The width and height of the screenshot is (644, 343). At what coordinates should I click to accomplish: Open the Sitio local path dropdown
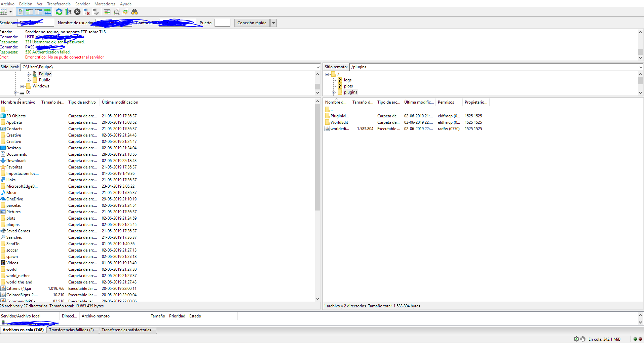(318, 67)
